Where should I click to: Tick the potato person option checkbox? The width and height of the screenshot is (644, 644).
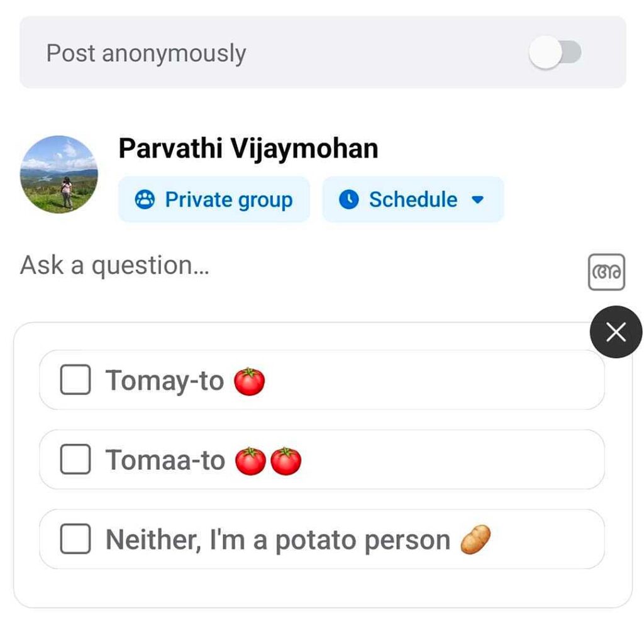click(x=75, y=540)
